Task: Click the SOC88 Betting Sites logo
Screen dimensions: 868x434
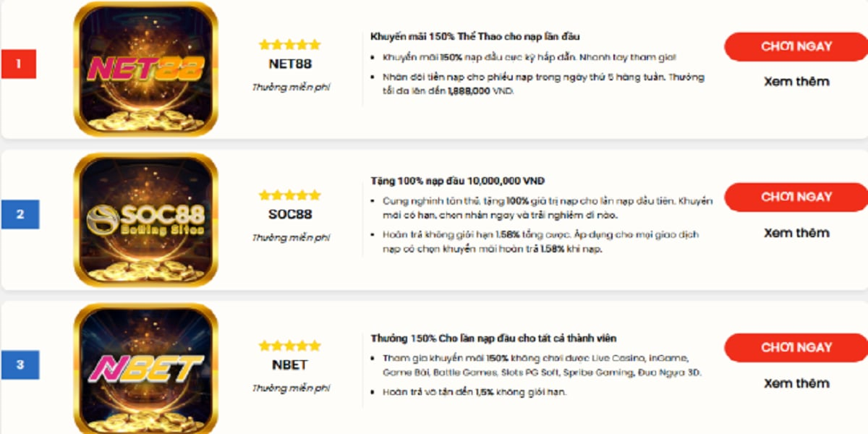Action: tap(145, 219)
